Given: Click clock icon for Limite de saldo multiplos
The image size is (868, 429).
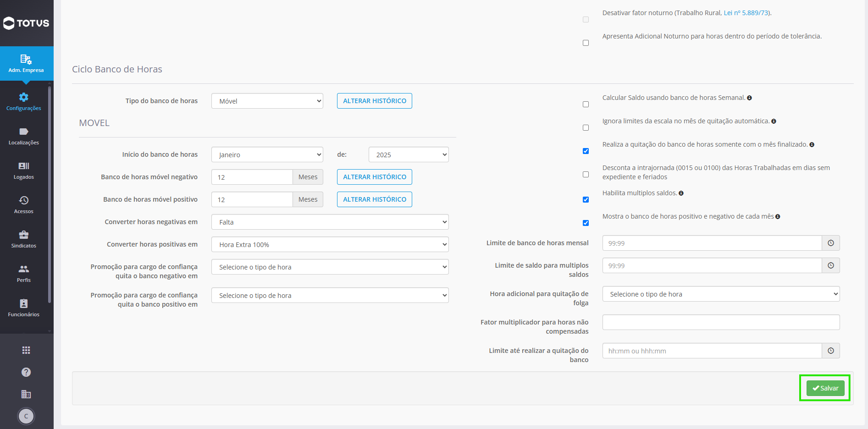Looking at the screenshot, I should pos(831,265).
